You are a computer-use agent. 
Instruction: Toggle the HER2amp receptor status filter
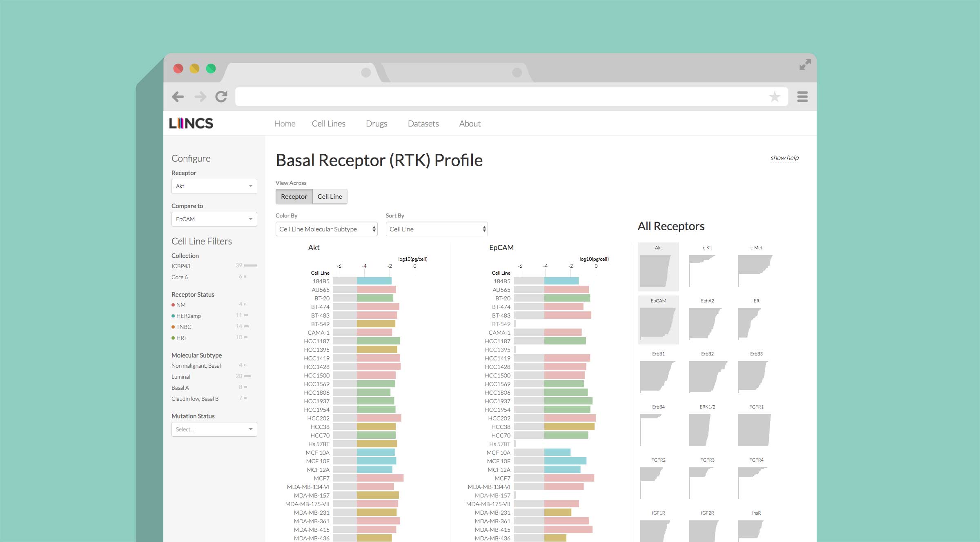tap(188, 316)
